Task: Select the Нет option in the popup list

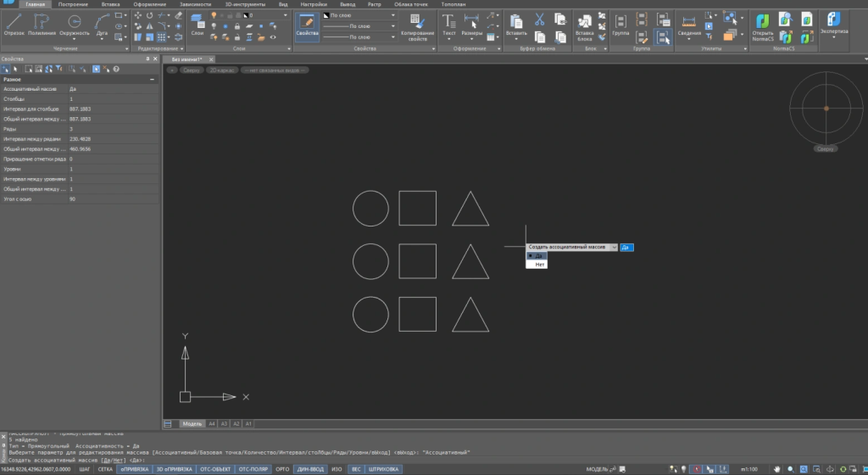Action: [540, 265]
